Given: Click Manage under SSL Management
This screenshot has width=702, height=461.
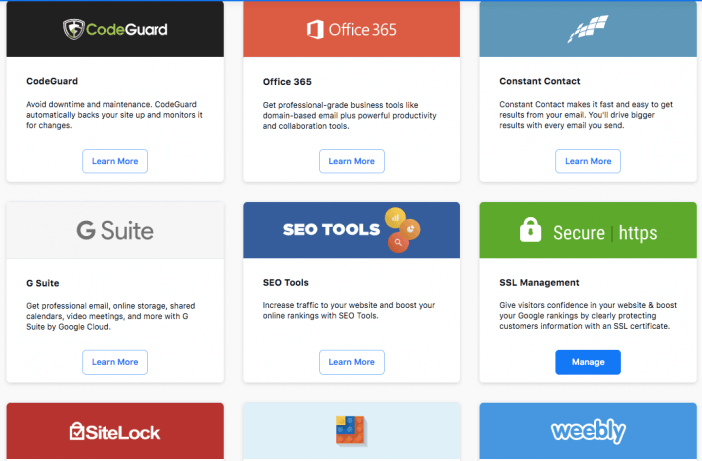Looking at the screenshot, I should click(588, 362).
